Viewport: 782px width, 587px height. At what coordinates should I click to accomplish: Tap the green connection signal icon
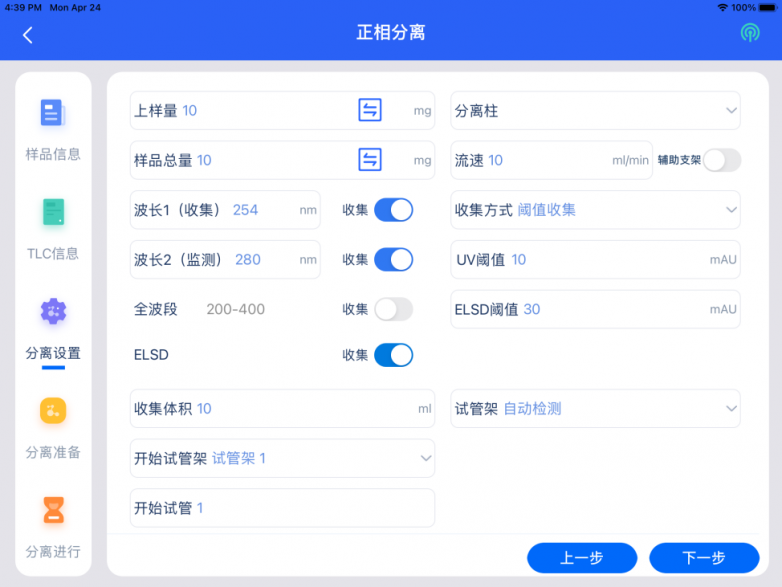point(750,33)
